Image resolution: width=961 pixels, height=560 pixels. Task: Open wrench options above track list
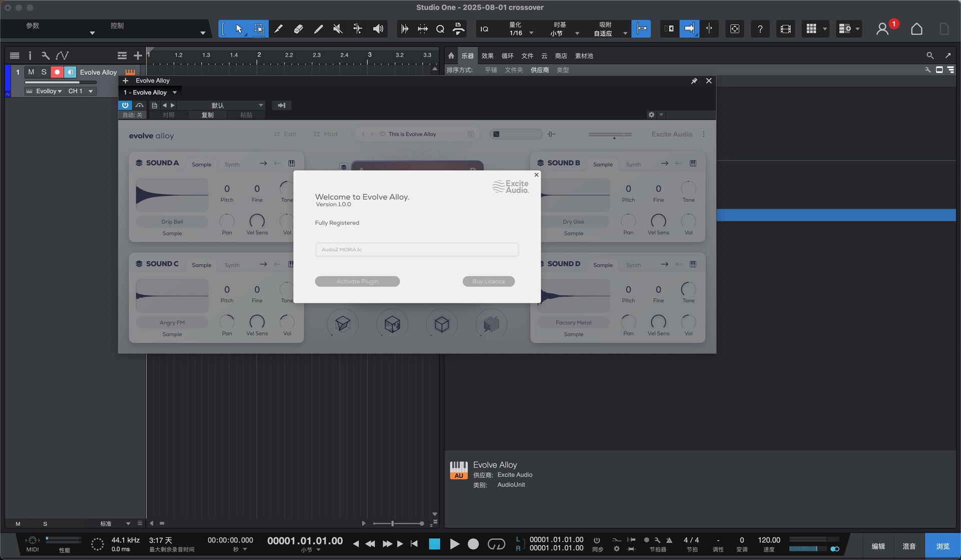tap(46, 56)
